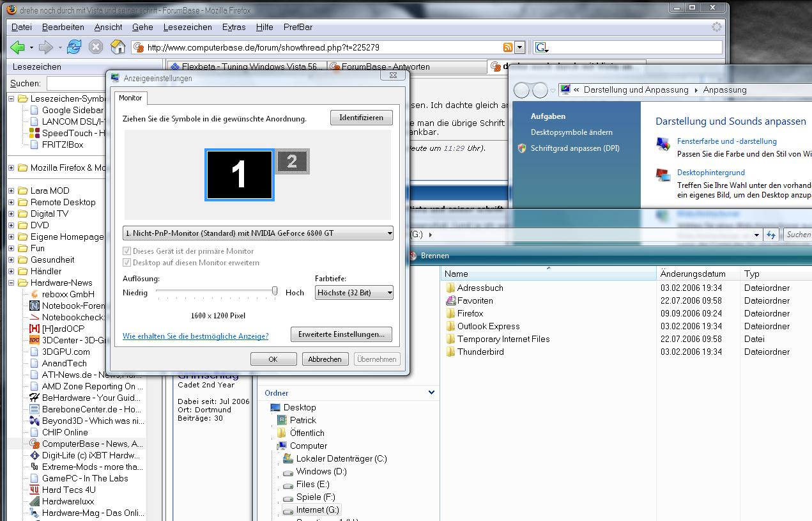Open the PrefBar menu
Screen dimensions: 812x521
298,27
